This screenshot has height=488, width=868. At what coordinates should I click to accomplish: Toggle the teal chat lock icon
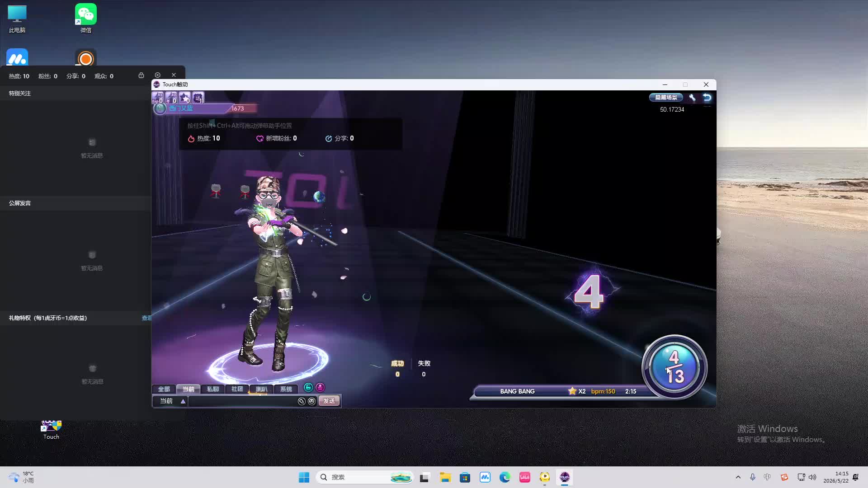(x=308, y=387)
